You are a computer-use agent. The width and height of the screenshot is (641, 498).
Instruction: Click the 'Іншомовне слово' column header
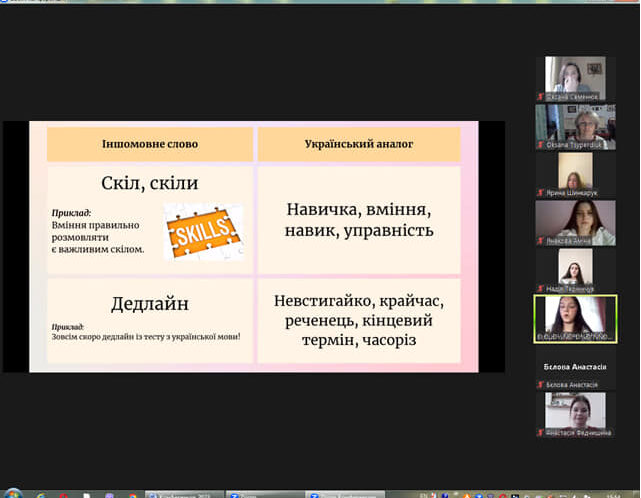point(149,144)
